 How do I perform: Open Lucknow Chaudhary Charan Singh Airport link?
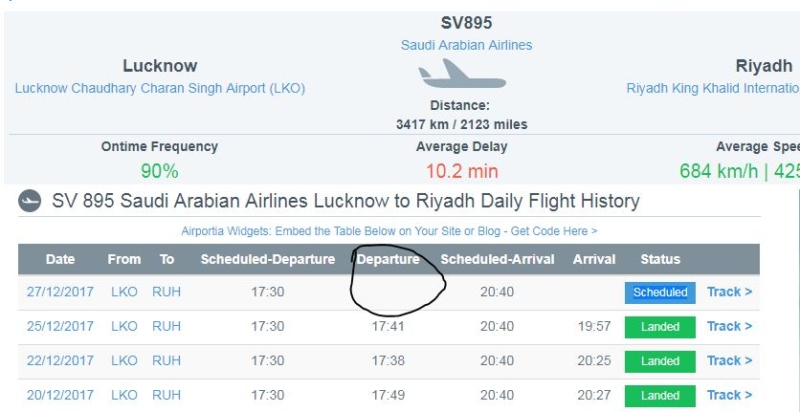tap(160, 88)
